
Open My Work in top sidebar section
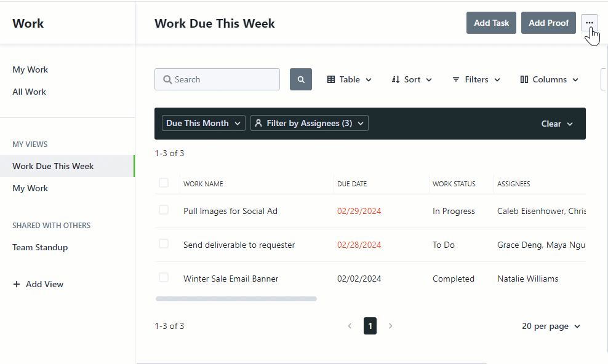point(30,69)
